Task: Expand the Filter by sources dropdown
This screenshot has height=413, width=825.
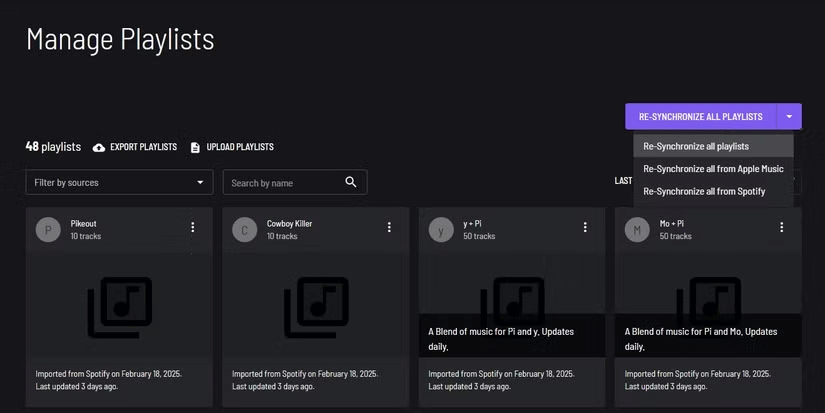Action: pyautogui.click(x=119, y=183)
